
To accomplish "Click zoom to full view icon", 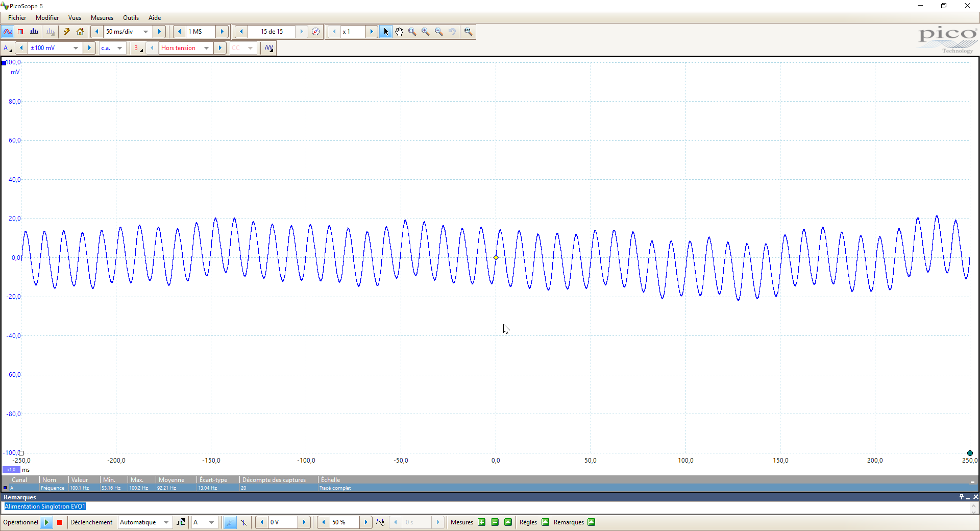I will click(469, 32).
